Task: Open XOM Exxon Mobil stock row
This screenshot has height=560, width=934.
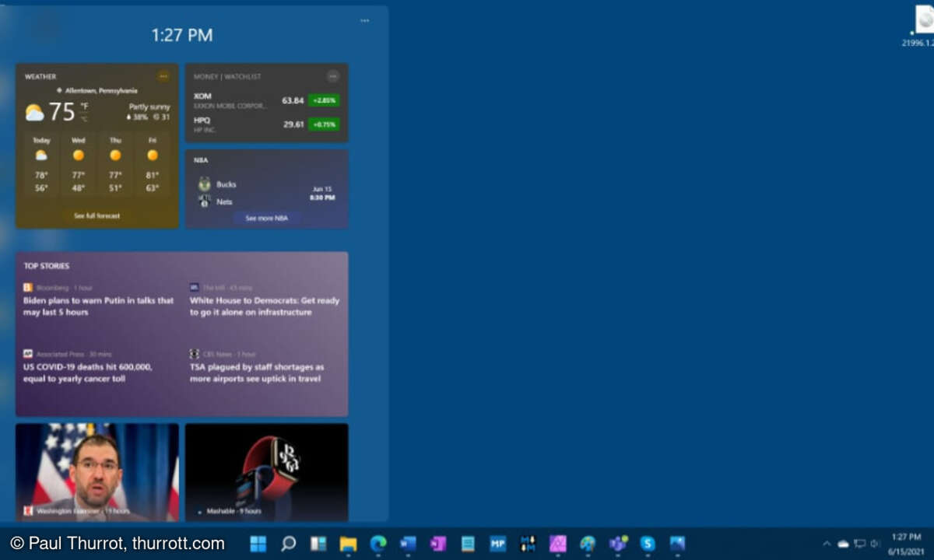Action: tap(266, 100)
